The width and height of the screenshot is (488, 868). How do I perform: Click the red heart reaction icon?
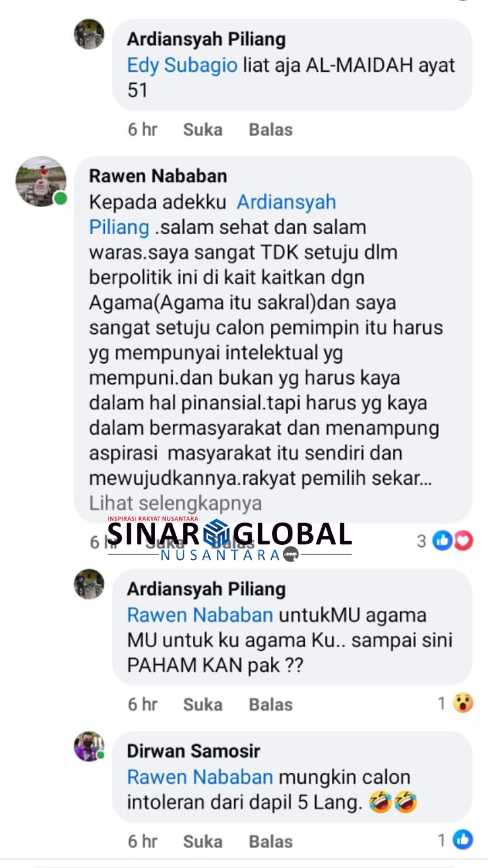(463, 541)
